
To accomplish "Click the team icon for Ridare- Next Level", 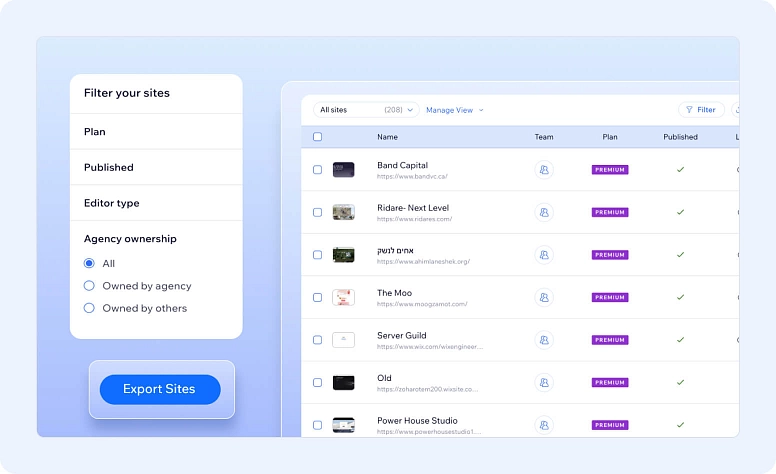I will [544, 212].
